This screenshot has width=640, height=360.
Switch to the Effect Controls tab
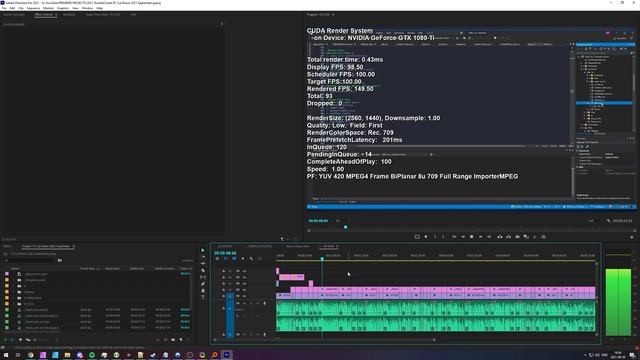pos(44,15)
